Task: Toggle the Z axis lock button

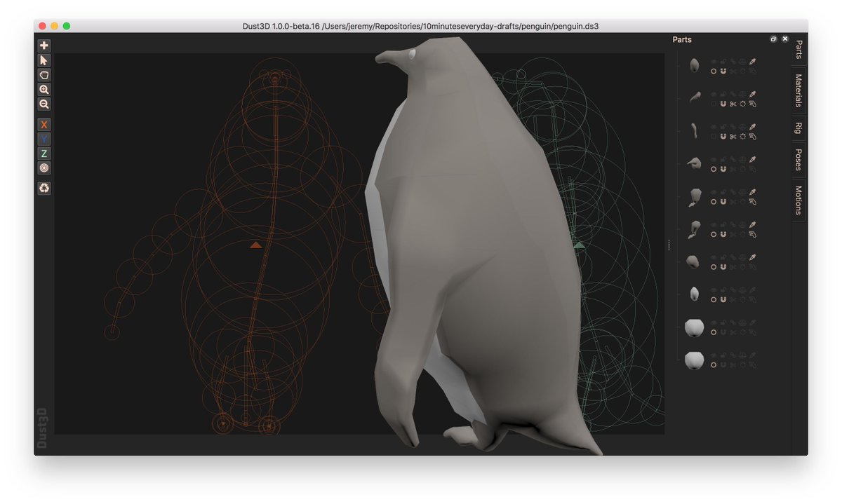Action: click(44, 154)
